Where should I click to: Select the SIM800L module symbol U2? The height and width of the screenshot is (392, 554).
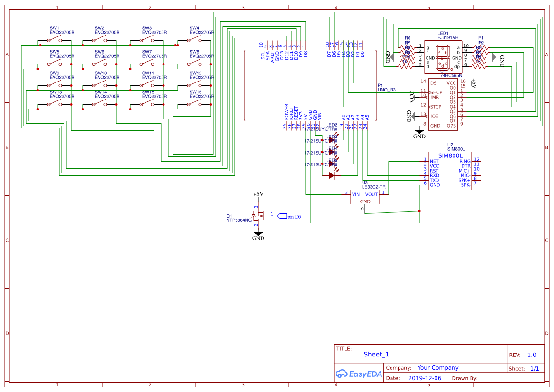click(450, 171)
